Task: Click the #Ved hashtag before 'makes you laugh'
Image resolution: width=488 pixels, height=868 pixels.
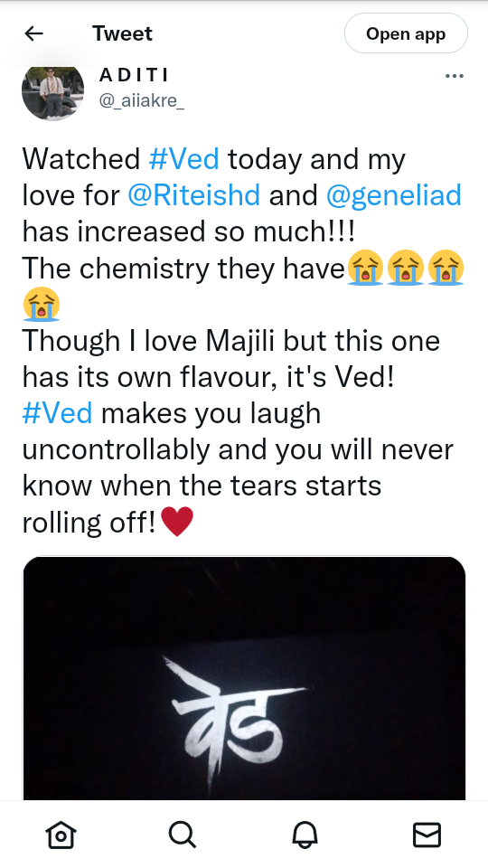Action: click(x=58, y=413)
